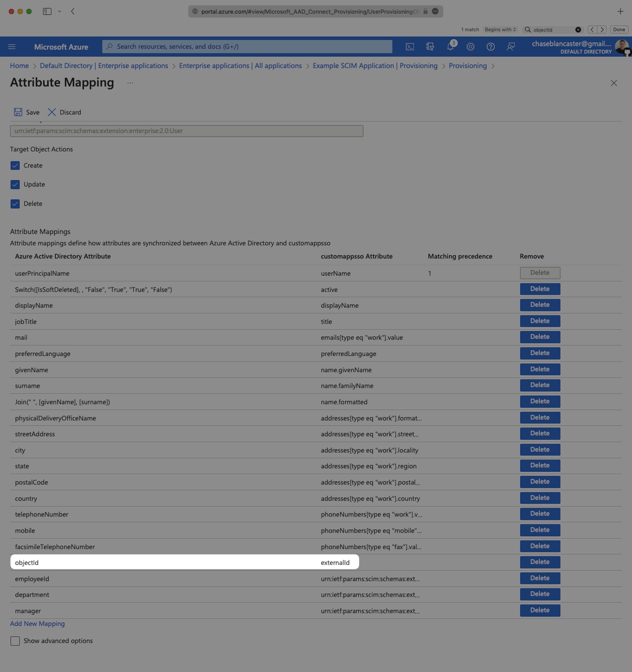The image size is (632, 672).
Task: Click the help question mark icon
Action: (x=490, y=47)
